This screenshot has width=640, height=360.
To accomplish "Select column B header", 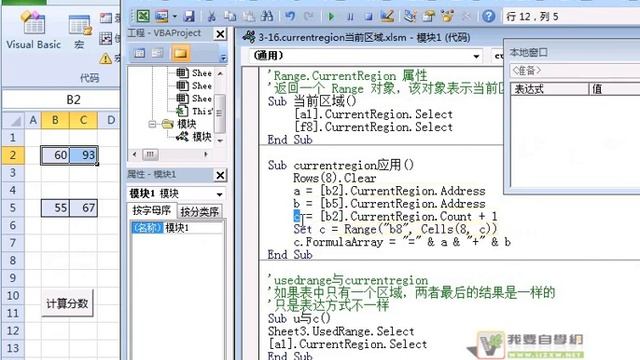I will (55, 120).
